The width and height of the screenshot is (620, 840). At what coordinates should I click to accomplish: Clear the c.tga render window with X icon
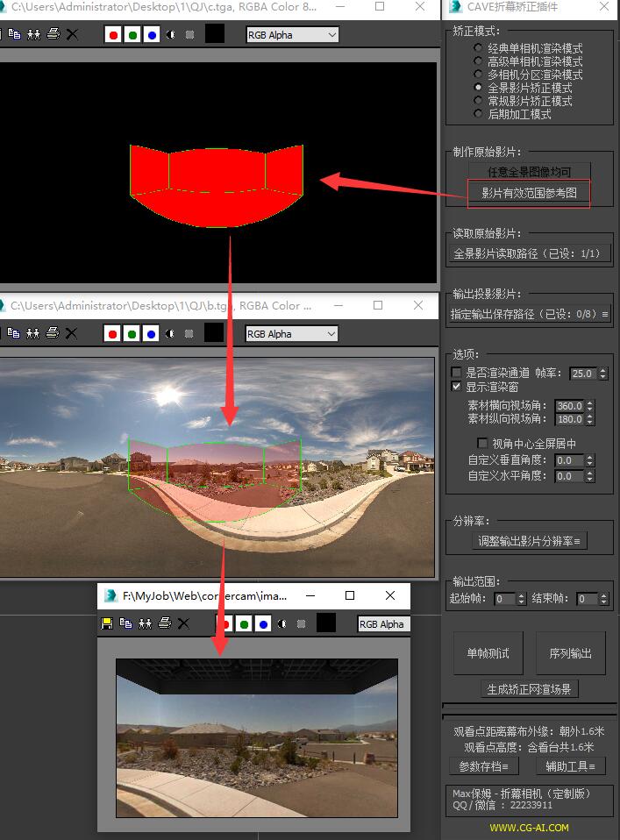[72, 35]
